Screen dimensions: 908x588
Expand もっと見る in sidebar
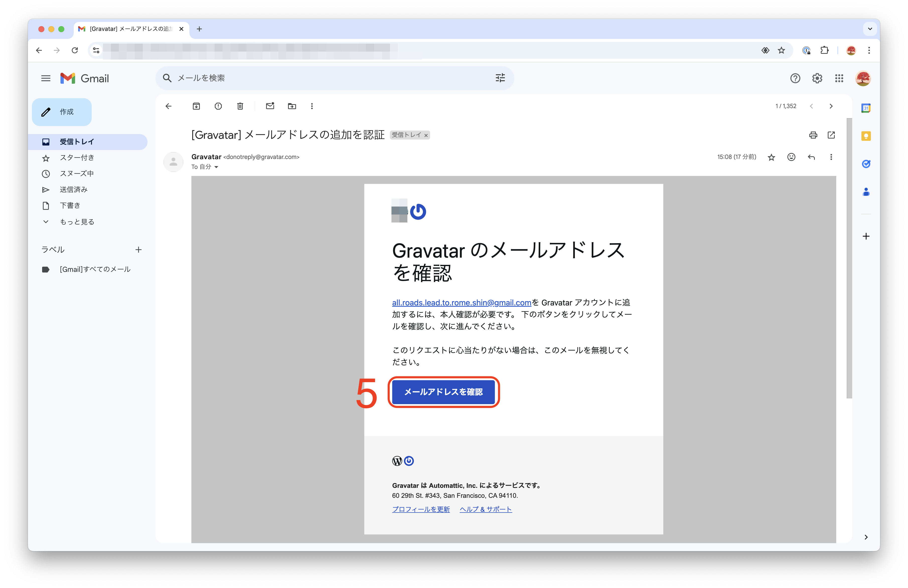click(77, 222)
